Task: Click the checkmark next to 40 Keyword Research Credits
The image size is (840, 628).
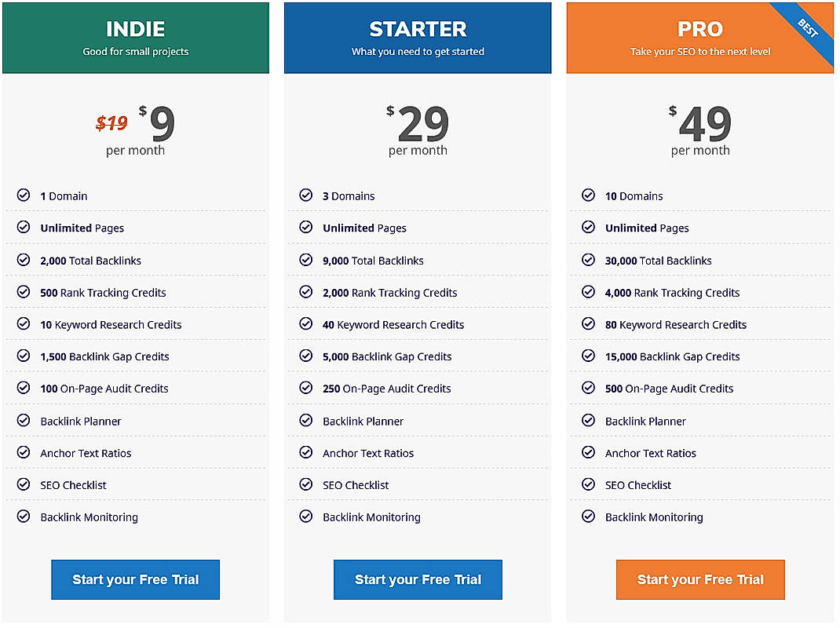Action: pos(306,324)
